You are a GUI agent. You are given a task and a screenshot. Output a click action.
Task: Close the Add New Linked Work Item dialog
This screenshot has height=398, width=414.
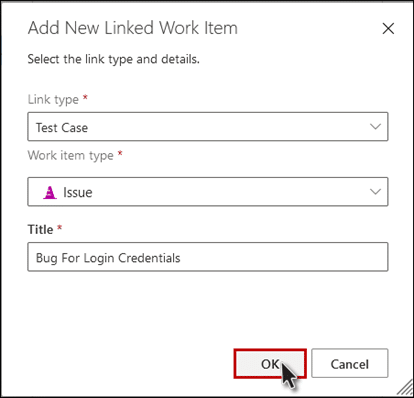click(x=388, y=29)
